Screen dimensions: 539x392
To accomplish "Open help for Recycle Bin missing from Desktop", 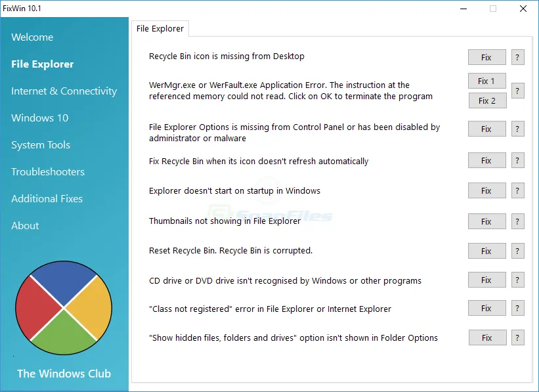I will point(518,57).
